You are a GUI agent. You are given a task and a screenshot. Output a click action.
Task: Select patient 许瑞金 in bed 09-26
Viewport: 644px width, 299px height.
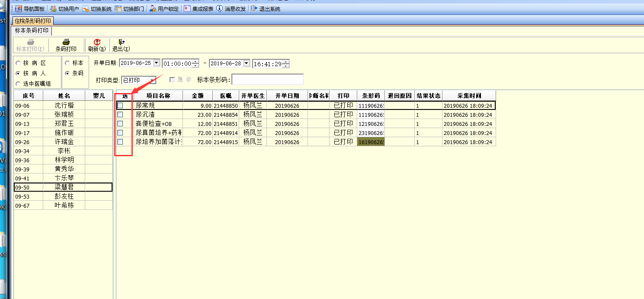63,141
